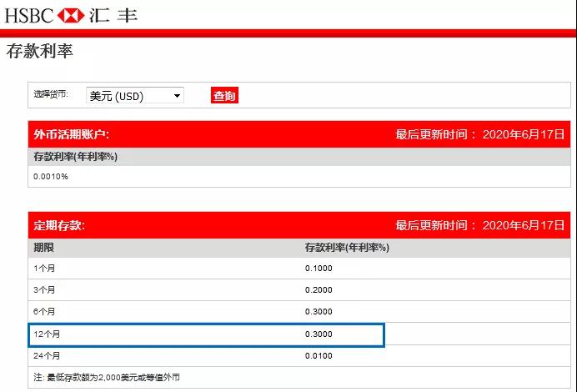The width and height of the screenshot is (577, 392).
Task: Click the minimum deposit note text
Action: click(x=107, y=378)
